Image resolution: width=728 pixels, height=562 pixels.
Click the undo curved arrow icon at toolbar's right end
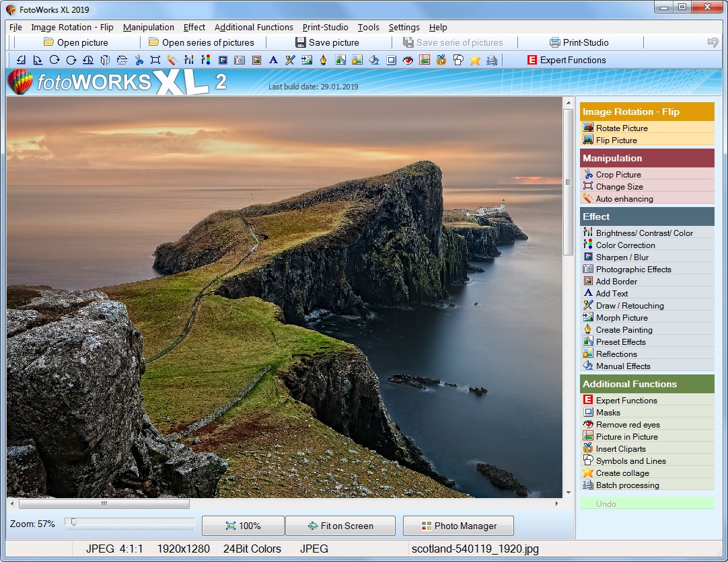click(713, 42)
